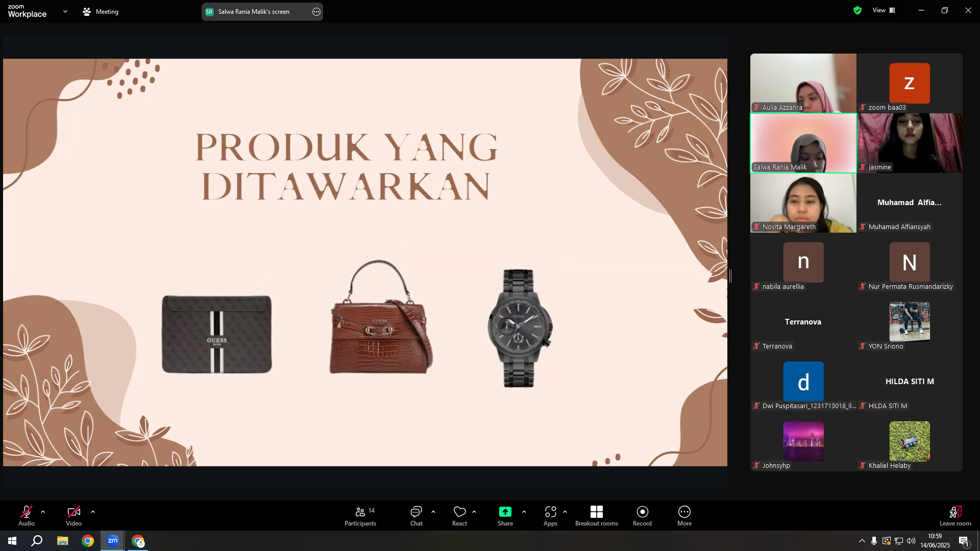
Task: Open the View layout menu
Action: tap(884, 10)
